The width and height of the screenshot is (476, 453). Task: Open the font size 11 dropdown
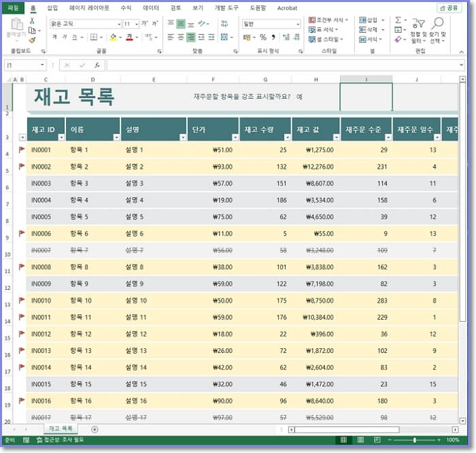[137, 24]
